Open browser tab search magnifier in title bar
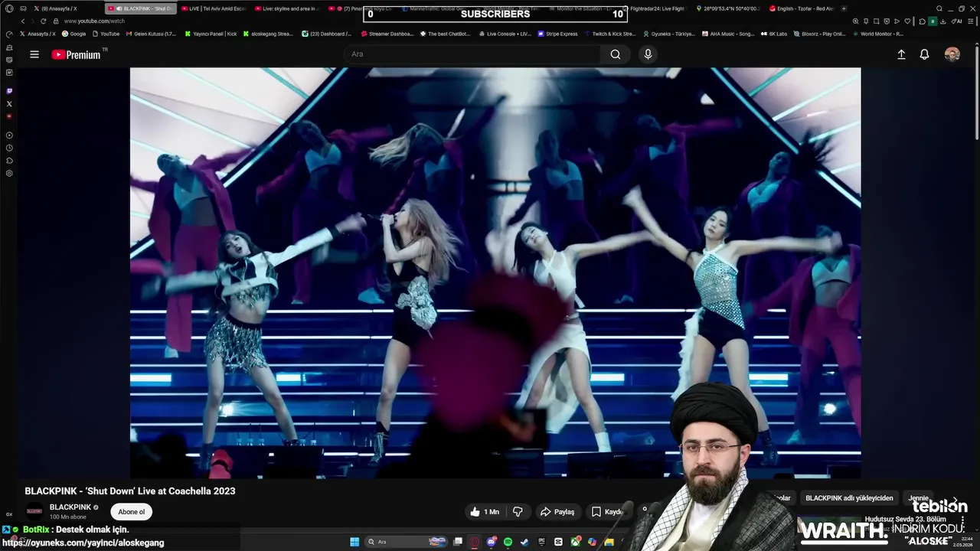This screenshot has width=980, height=551. pyautogui.click(x=939, y=8)
